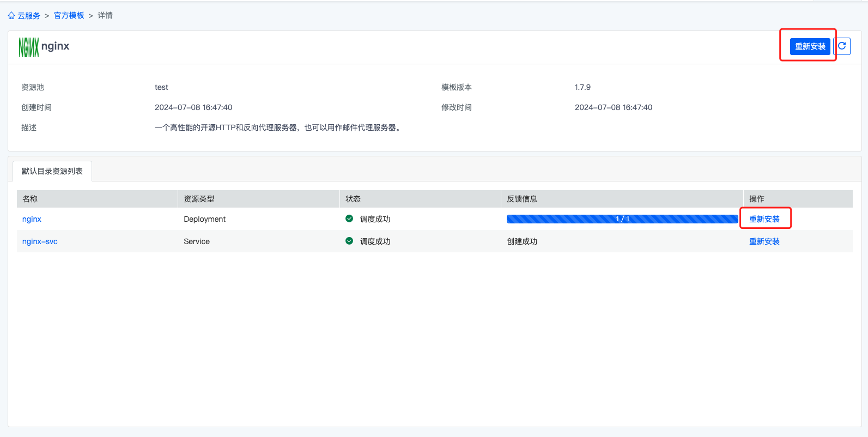Viewport: 868px width, 437px height.
Task: Click the 创建成功 feedback text
Action: tap(522, 241)
